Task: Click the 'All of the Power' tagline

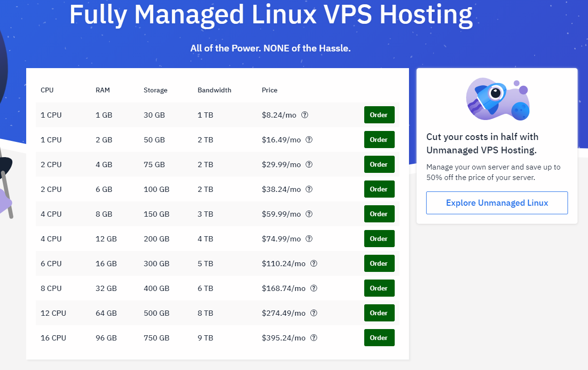Action: pos(270,48)
